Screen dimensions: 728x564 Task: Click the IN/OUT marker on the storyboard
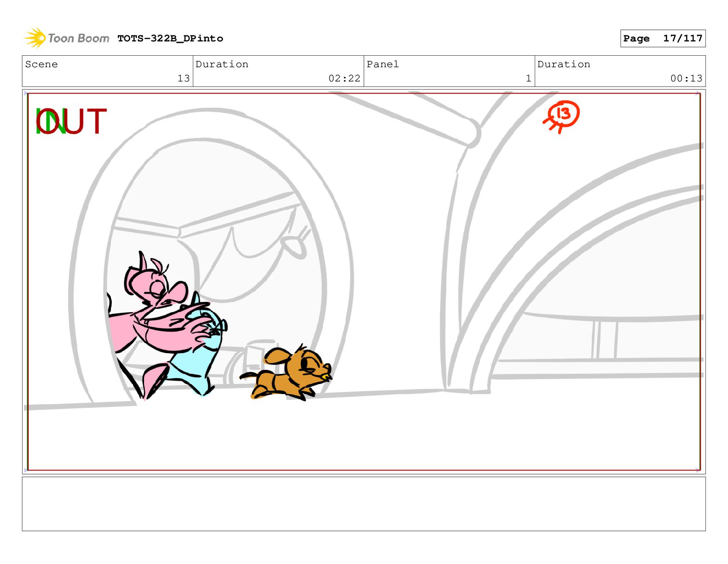(71, 122)
